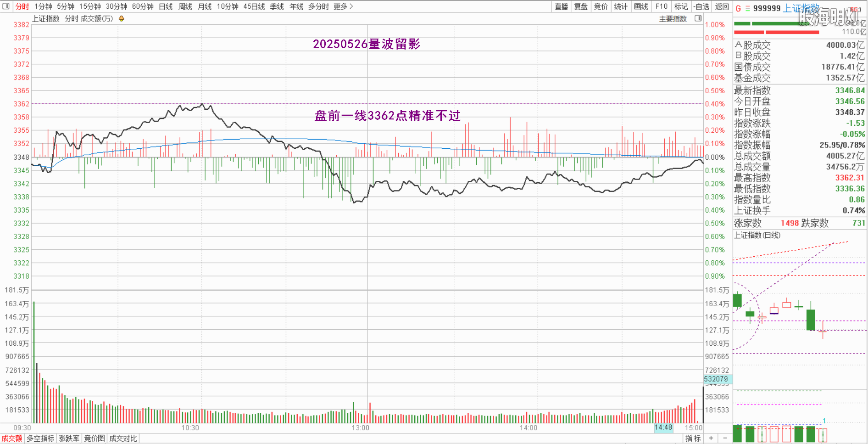868x444 pixels.
Task: Select the 成交额 bottom tab
Action: click(12, 438)
